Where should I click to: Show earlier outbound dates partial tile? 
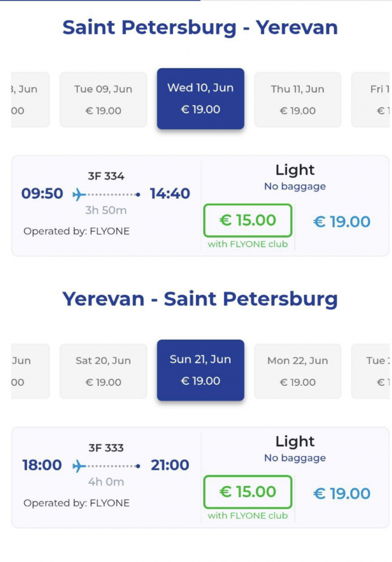[x=30, y=99]
